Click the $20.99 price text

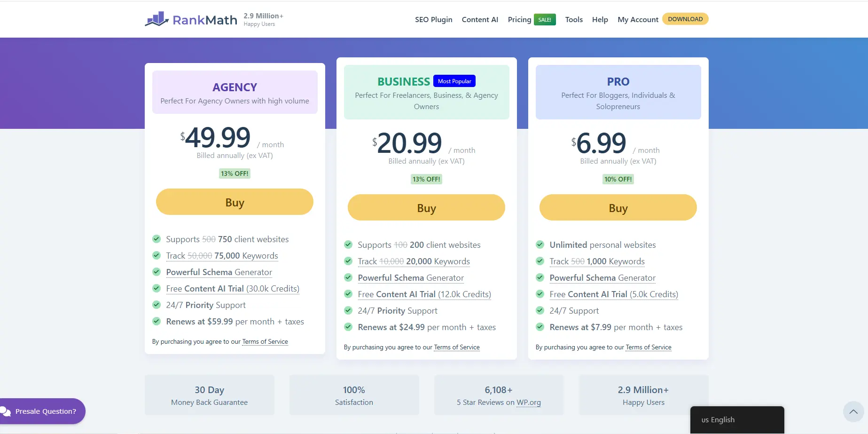click(x=407, y=143)
